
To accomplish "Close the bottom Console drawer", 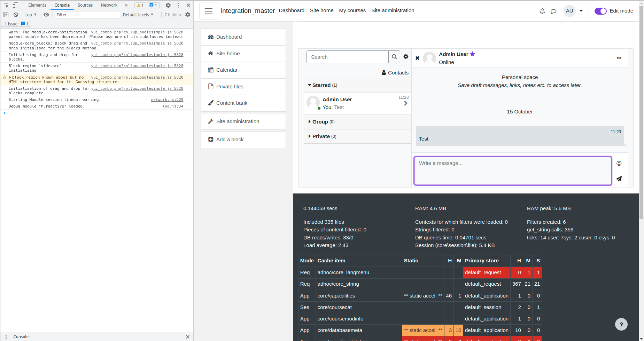I will pos(188,337).
